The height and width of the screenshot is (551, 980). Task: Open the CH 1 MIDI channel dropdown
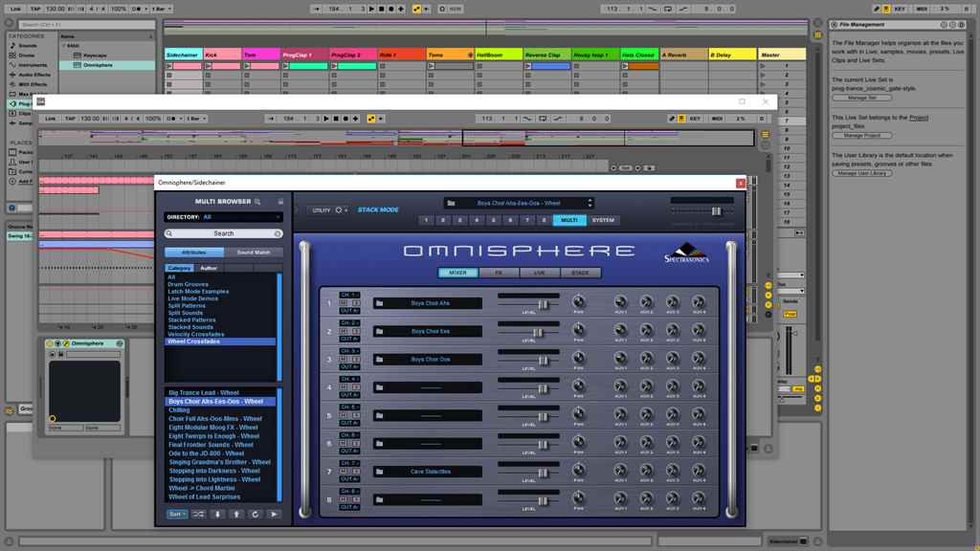pyautogui.click(x=349, y=295)
